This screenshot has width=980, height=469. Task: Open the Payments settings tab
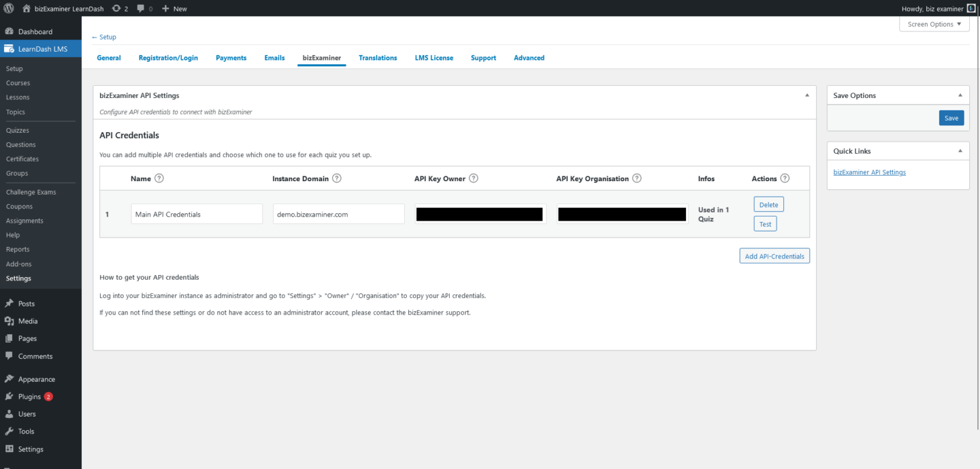point(231,58)
